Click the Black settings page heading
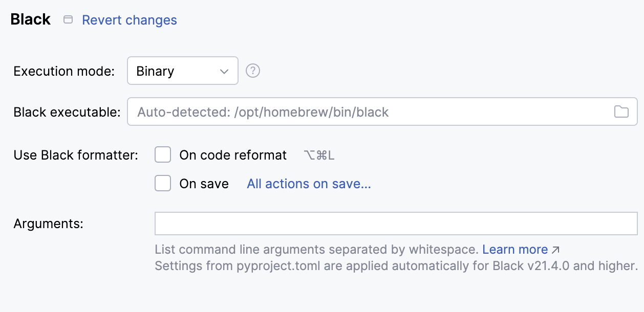The image size is (644, 312). (30, 19)
